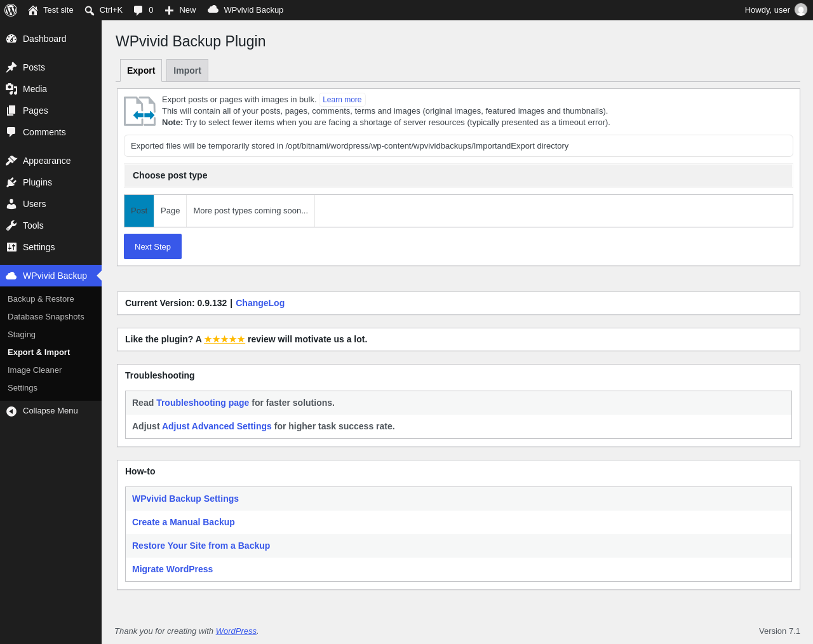813x644 pixels.
Task: Open the WordPress footer link
Action: click(x=236, y=631)
